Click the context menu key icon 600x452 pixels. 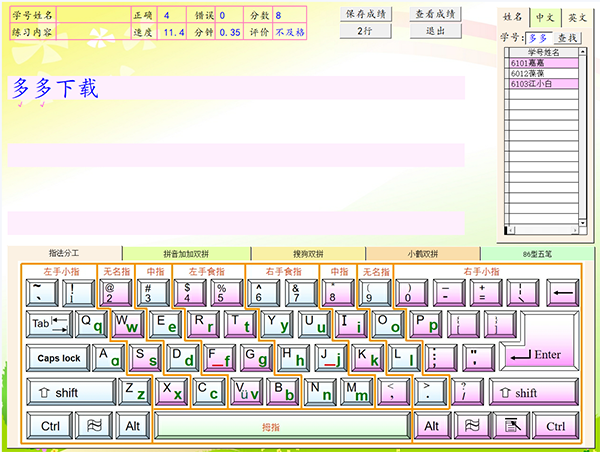pos(509,426)
